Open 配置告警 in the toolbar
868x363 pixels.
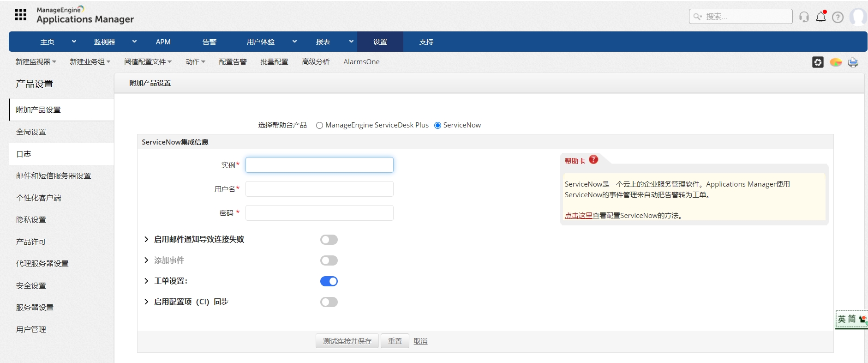click(x=233, y=62)
